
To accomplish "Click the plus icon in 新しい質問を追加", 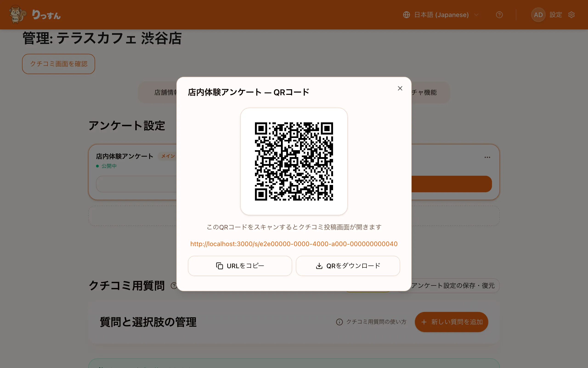I will tap(424, 322).
